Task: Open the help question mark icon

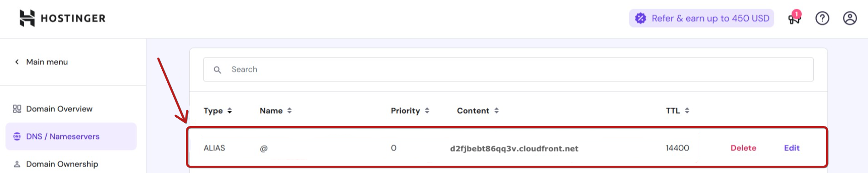Action: (x=822, y=18)
